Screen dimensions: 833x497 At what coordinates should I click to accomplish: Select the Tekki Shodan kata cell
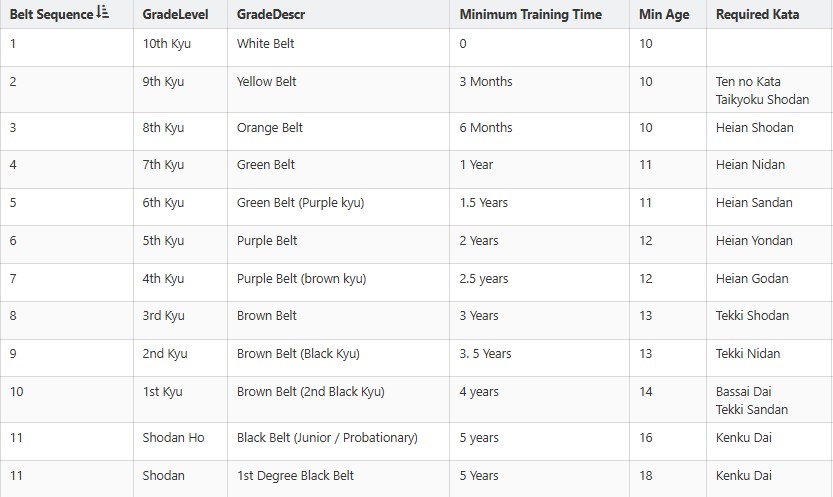coord(752,316)
